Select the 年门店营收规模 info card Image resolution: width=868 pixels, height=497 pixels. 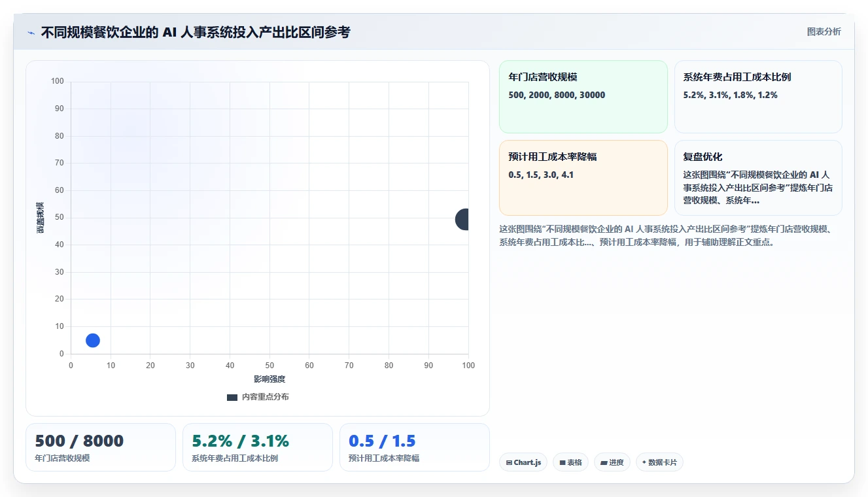[x=583, y=97]
